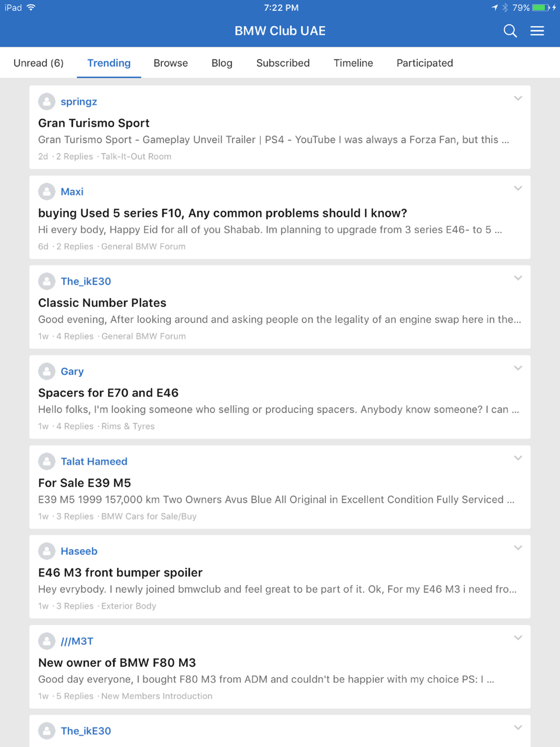
Task: Open thread 'Spacers for E70 and E46'
Action: click(108, 393)
